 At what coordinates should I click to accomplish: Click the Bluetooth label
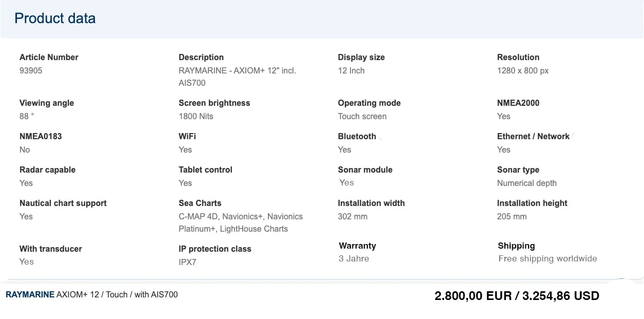click(x=357, y=136)
